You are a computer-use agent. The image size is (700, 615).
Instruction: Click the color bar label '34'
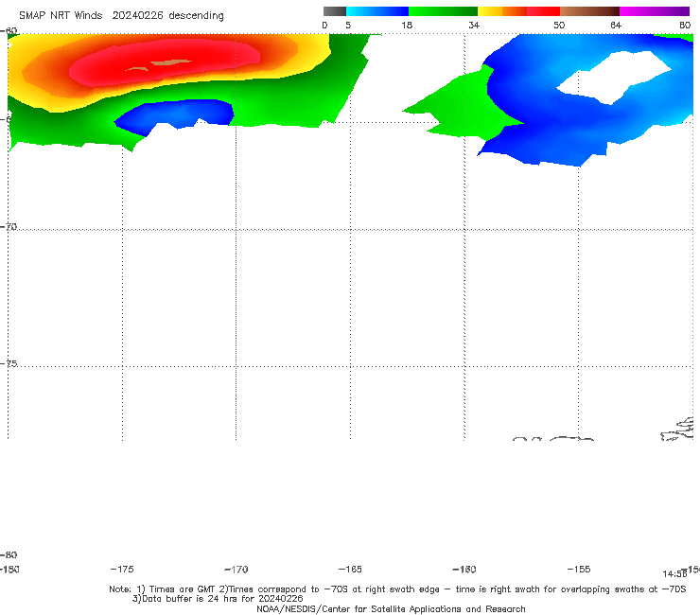474,25
